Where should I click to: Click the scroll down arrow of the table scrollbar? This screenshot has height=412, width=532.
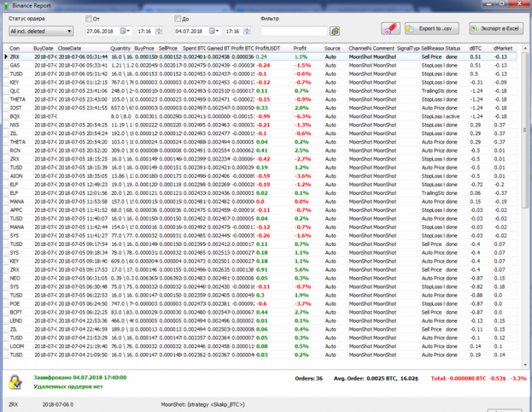(x=525, y=365)
